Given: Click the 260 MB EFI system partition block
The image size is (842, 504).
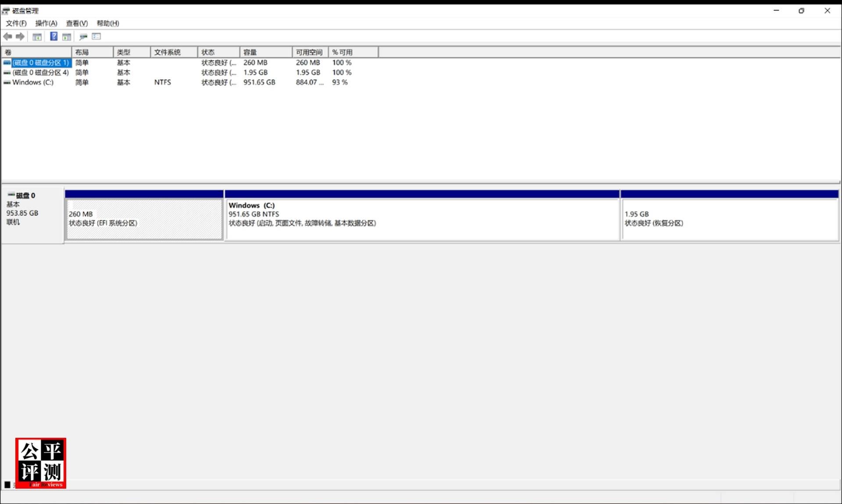Looking at the screenshot, I should click(x=144, y=218).
